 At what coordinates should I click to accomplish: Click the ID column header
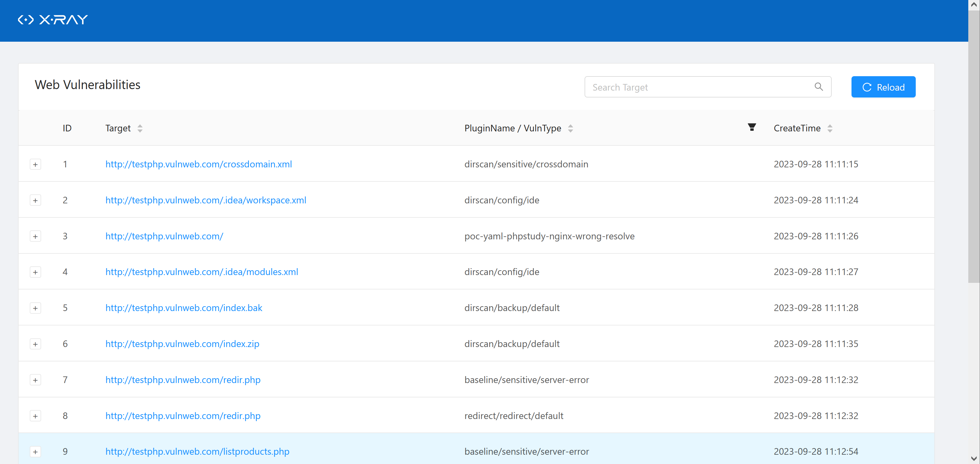67,128
